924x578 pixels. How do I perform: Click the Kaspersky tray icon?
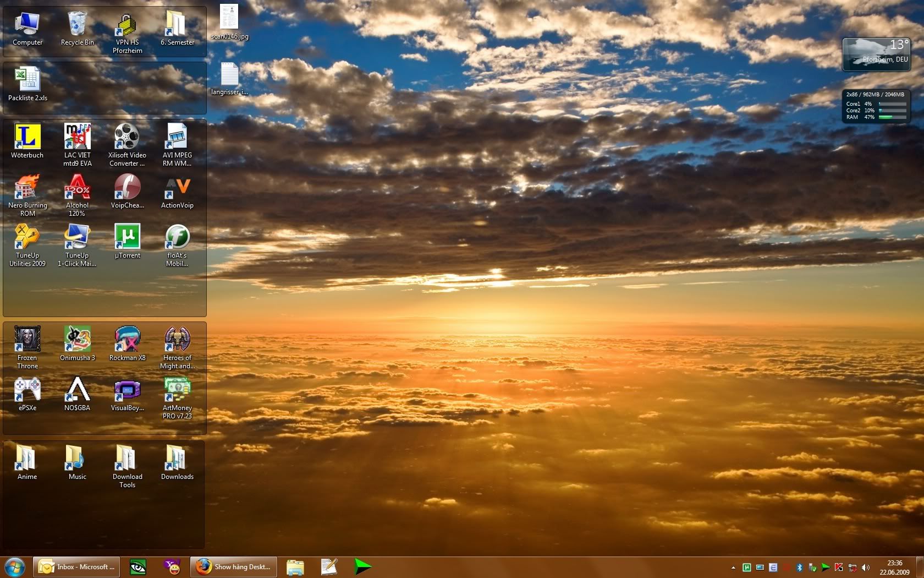(839, 568)
